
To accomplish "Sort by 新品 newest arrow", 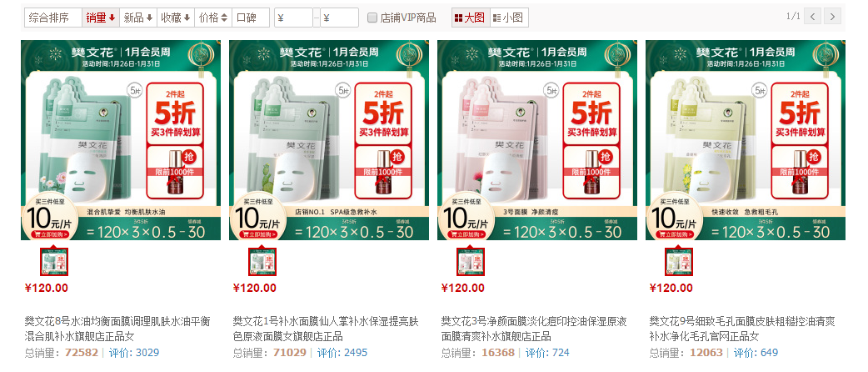I will click(x=137, y=18).
